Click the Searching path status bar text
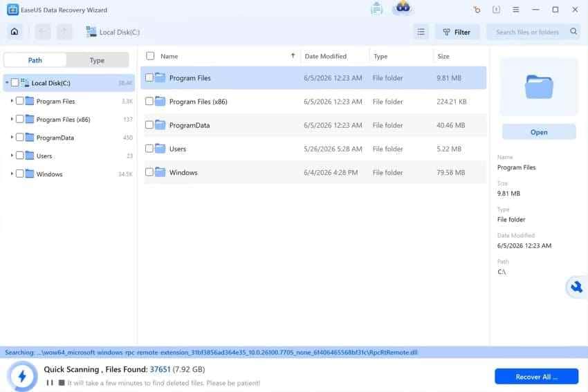Screen dimensions: 588x392 pyautogui.click(x=211, y=353)
